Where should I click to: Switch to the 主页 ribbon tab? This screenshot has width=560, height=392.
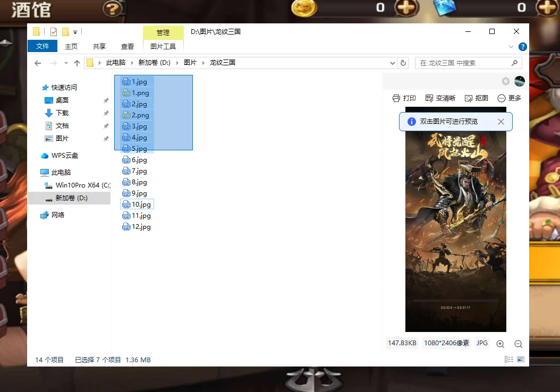pos(71,46)
